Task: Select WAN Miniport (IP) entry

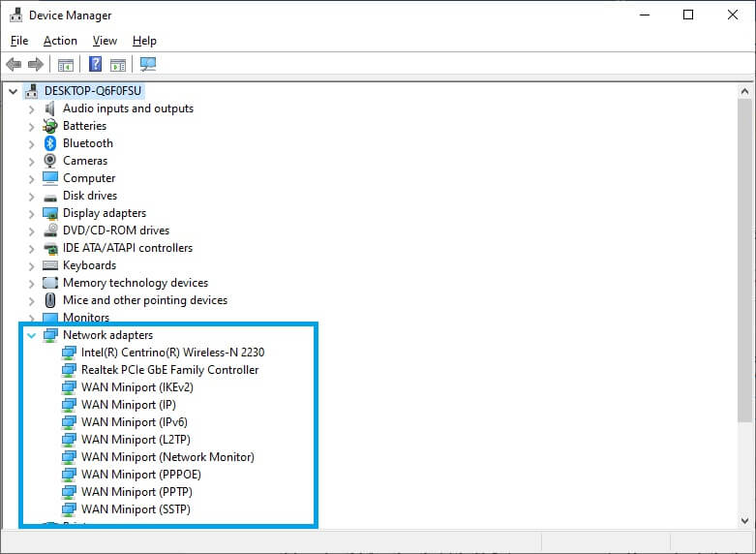Action: pyautogui.click(x=128, y=405)
